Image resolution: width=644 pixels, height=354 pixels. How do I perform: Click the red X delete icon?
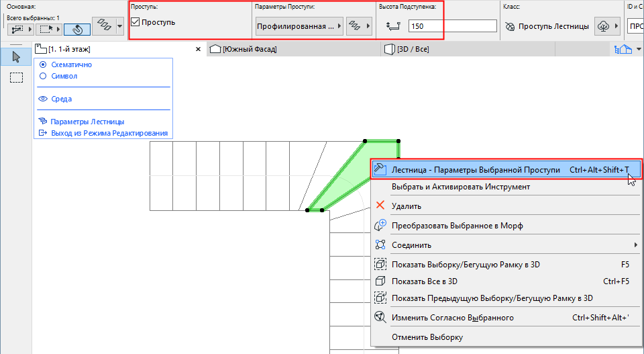(380, 206)
